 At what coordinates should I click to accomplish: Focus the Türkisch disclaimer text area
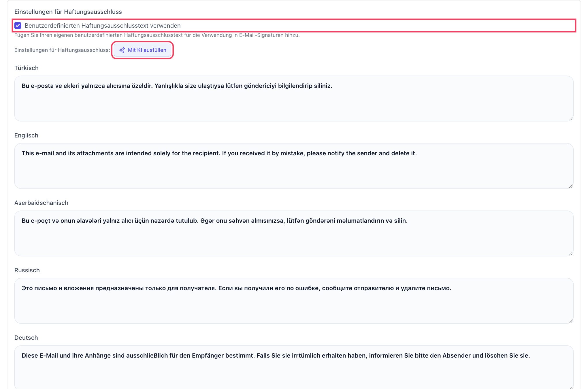[294, 99]
